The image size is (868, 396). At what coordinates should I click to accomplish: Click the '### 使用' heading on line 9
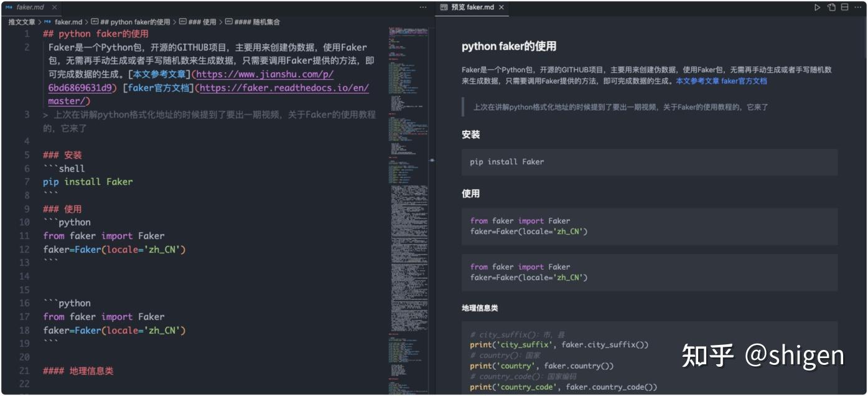(x=62, y=209)
